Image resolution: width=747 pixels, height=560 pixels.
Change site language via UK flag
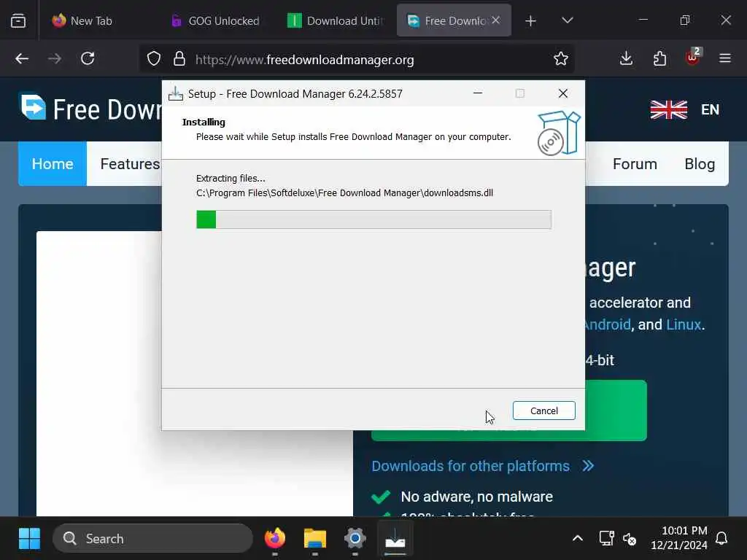[x=669, y=109]
